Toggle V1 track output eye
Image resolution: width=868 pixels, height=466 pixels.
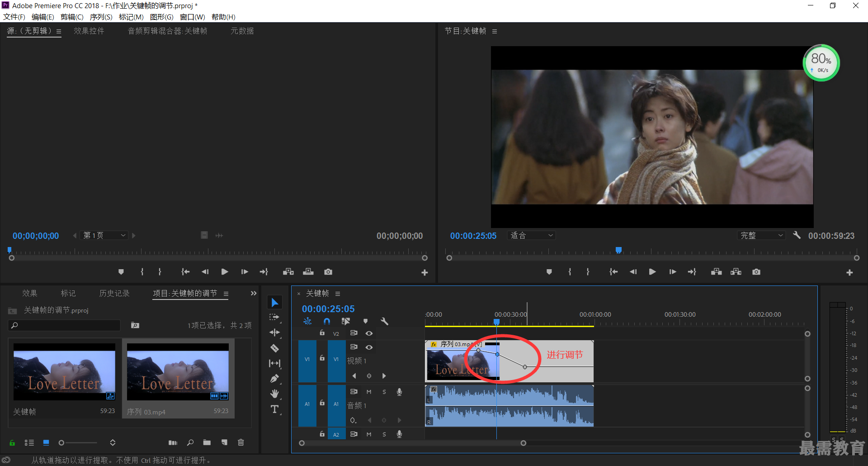369,347
